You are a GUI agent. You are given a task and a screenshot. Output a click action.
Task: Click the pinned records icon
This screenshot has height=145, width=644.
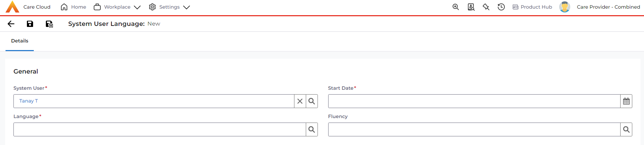pos(486,7)
